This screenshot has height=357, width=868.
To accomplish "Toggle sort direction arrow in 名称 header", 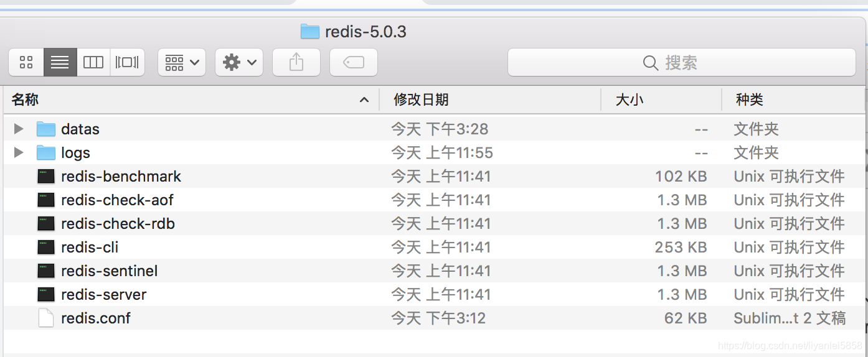I will [364, 100].
